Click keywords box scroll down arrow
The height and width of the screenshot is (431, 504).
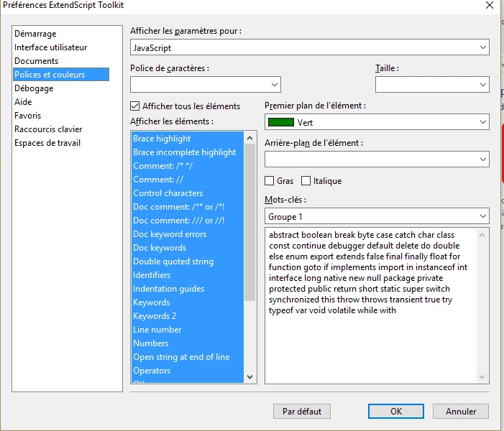click(x=482, y=376)
